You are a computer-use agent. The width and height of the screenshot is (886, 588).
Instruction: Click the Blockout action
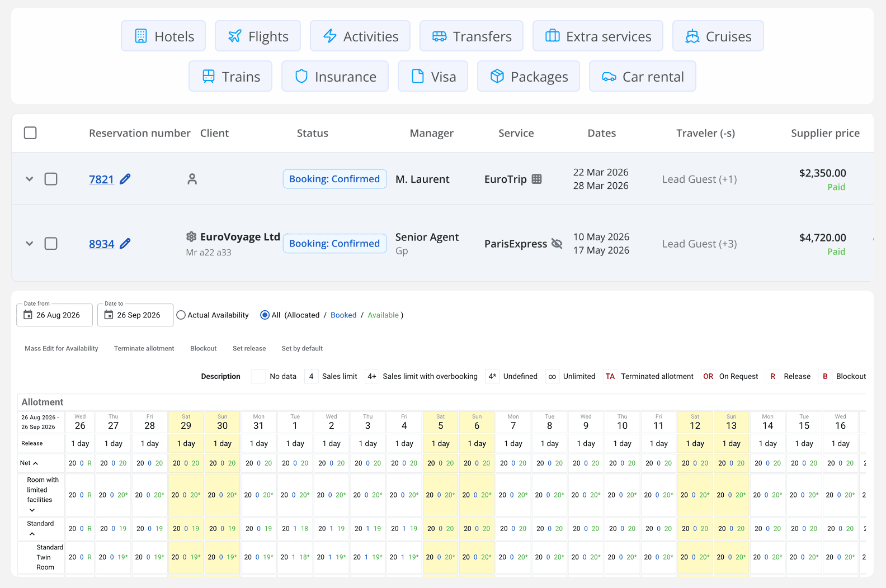[x=204, y=348]
